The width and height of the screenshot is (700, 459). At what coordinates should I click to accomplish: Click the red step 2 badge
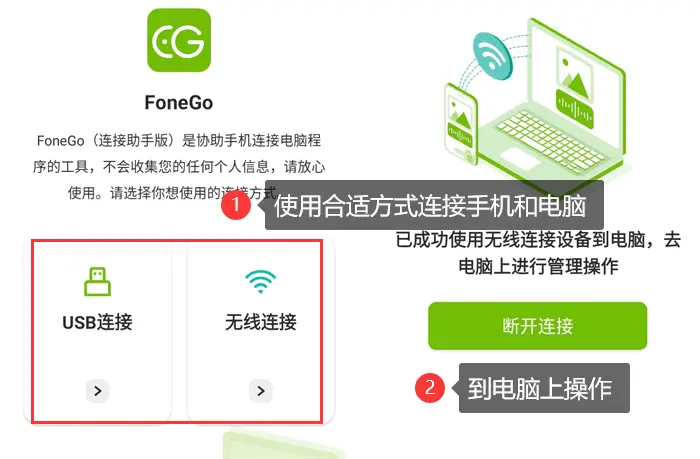pyautogui.click(x=430, y=388)
